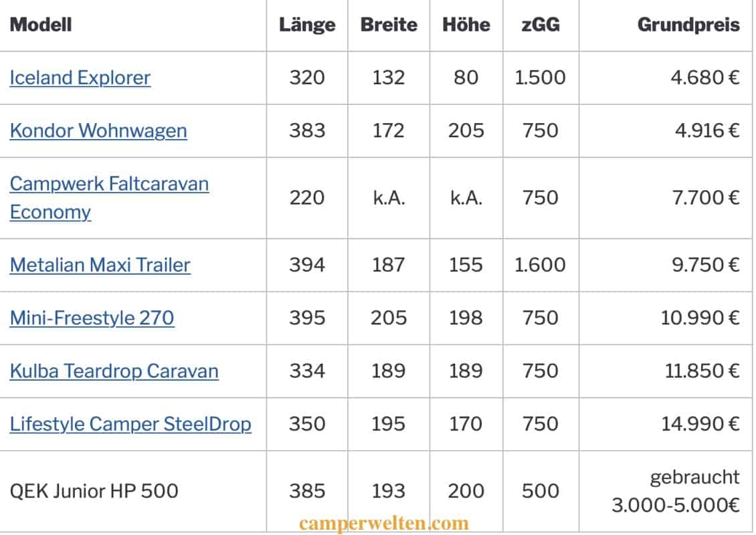This screenshot has width=756, height=535.
Task: Click the Höhe column header
Action: pos(466,25)
